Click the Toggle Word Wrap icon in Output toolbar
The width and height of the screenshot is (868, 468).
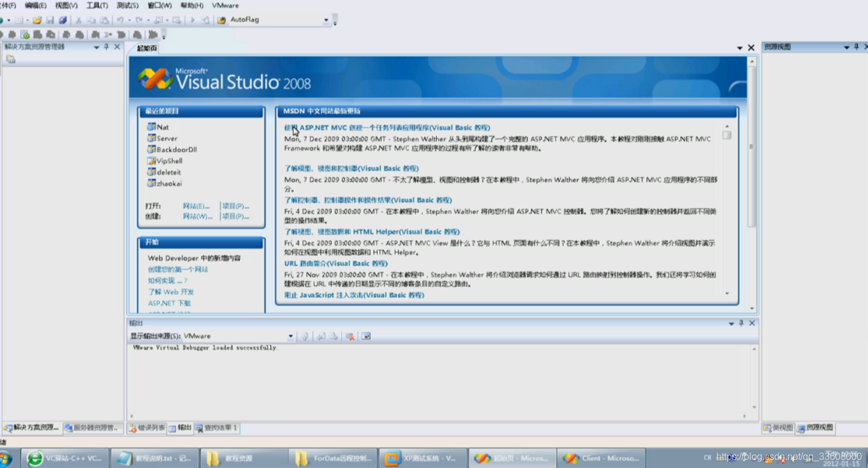coord(366,336)
